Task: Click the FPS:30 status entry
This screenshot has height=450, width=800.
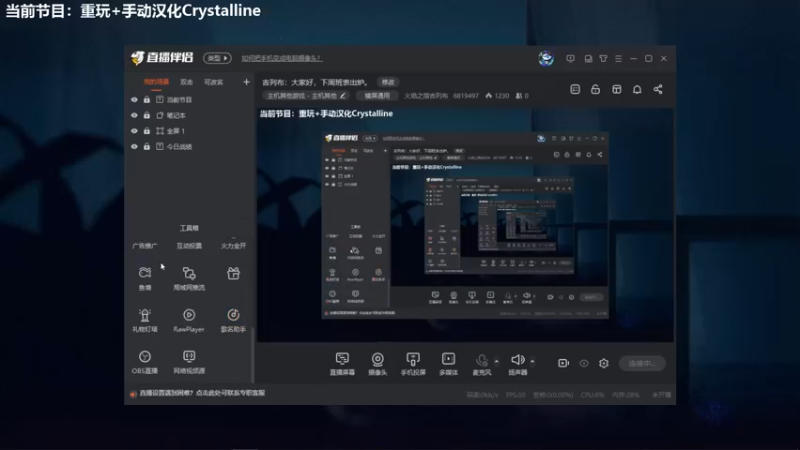Action: click(515, 395)
